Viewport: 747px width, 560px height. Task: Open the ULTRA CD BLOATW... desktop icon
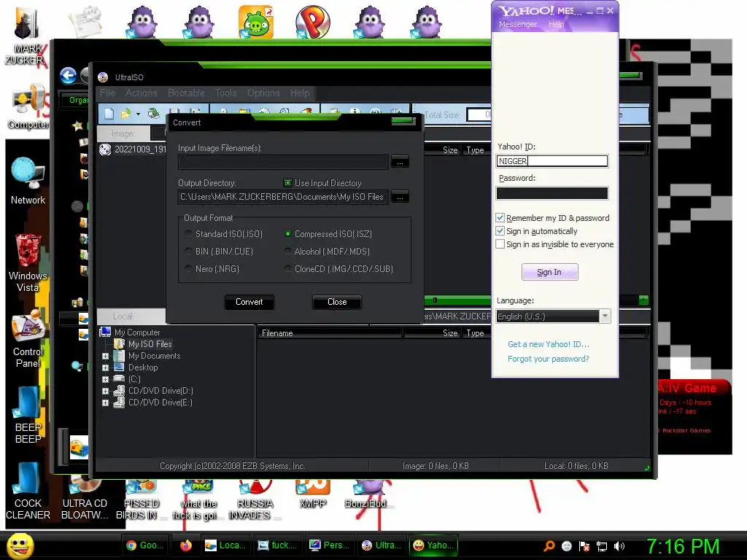85,498
